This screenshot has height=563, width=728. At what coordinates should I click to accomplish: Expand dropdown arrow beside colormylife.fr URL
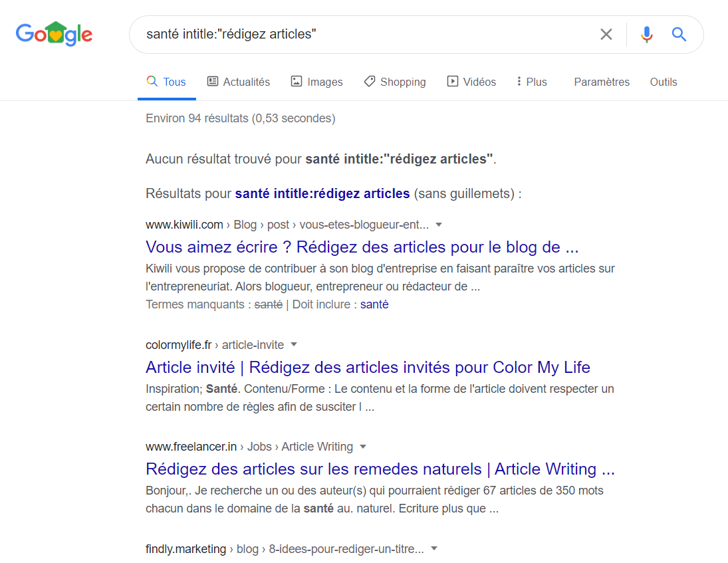point(294,345)
